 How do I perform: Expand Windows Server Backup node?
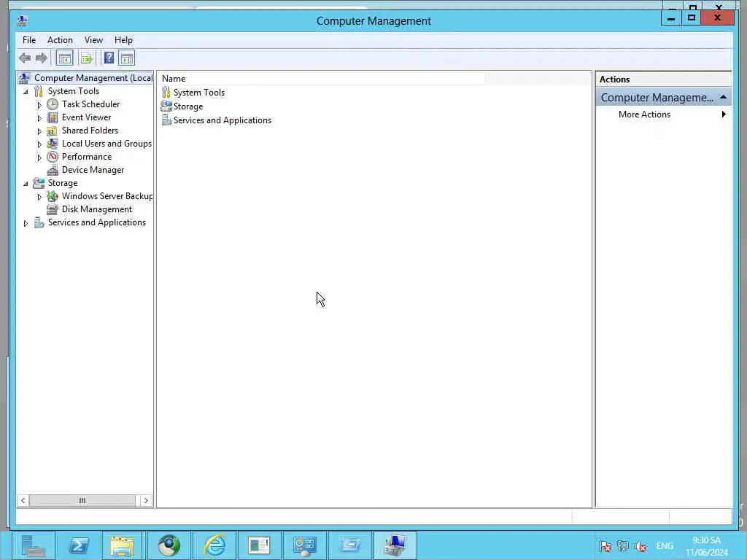pos(39,197)
